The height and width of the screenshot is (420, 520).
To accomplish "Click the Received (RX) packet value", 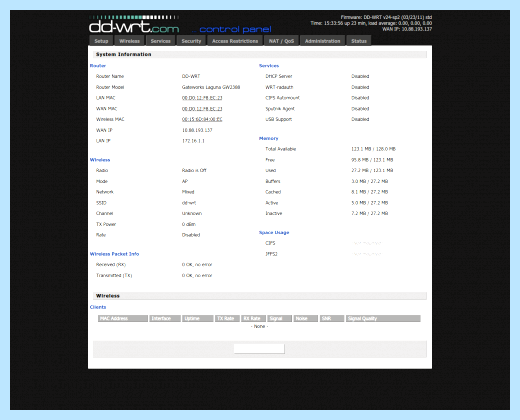I will click(x=197, y=264).
